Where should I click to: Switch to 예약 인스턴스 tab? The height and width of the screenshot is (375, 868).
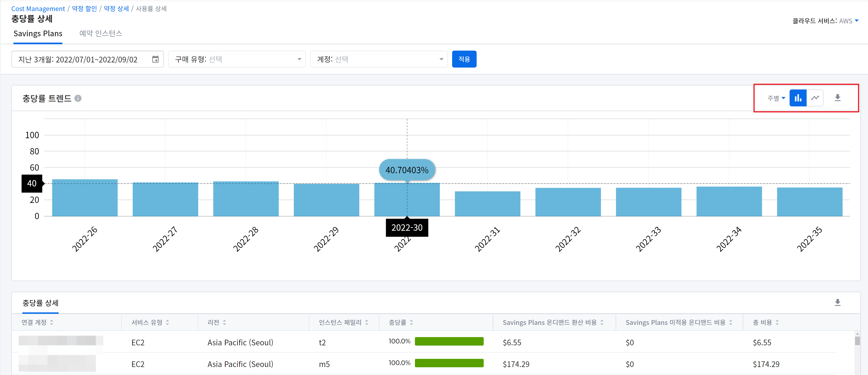tap(101, 33)
